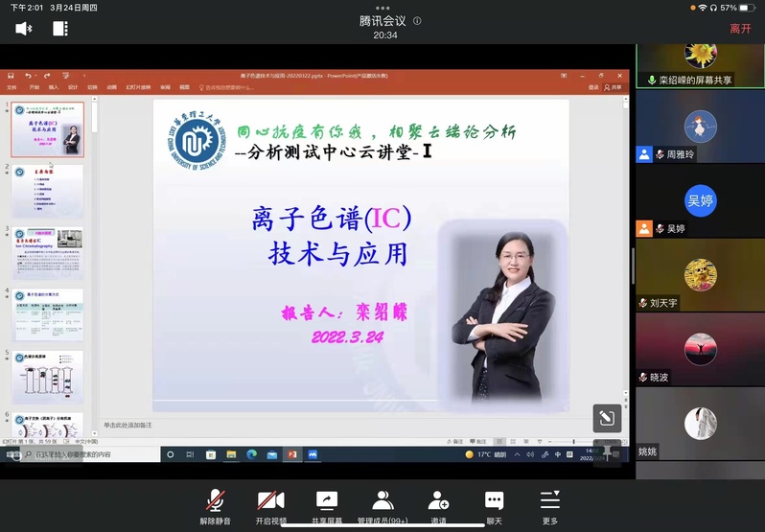Screen dimensions: 765x532
Task: Tap the rotate screen floating button
Action: coord(606,418)
